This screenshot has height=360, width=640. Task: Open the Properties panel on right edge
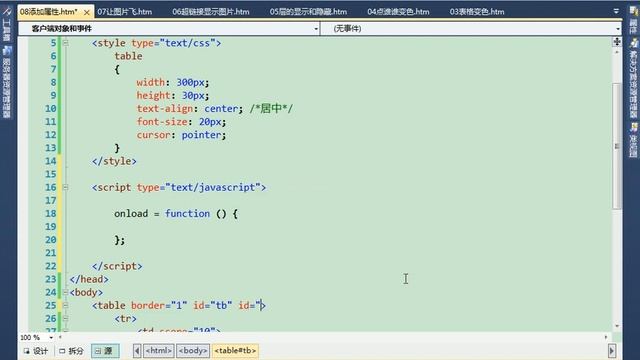click(x=633, y=21)
